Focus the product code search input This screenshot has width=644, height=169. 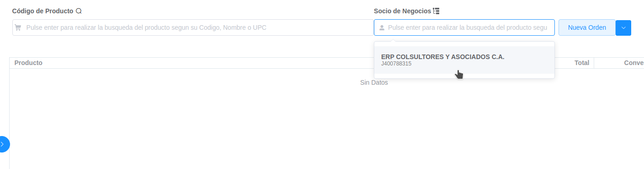(192, 27)
